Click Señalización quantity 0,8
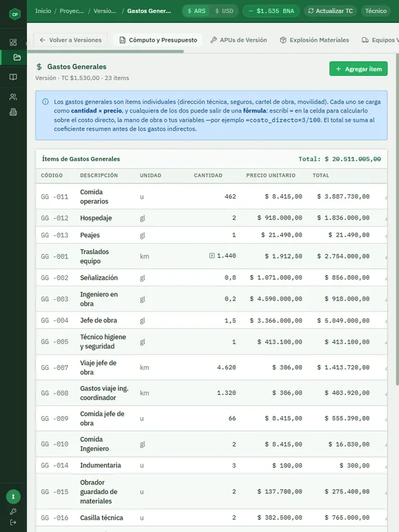The height and width of the screenshot is (532, 399). coord(230,277)
